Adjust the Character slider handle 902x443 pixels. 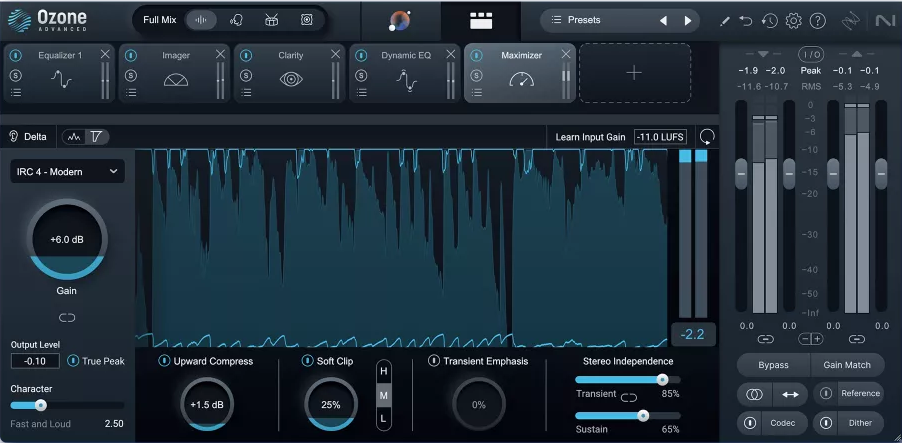click(40, 406)
